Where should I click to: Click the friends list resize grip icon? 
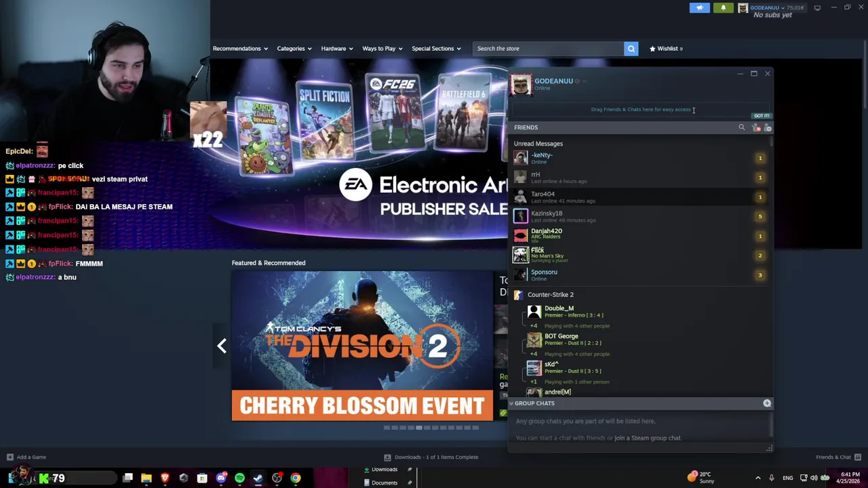coord(769,449)
